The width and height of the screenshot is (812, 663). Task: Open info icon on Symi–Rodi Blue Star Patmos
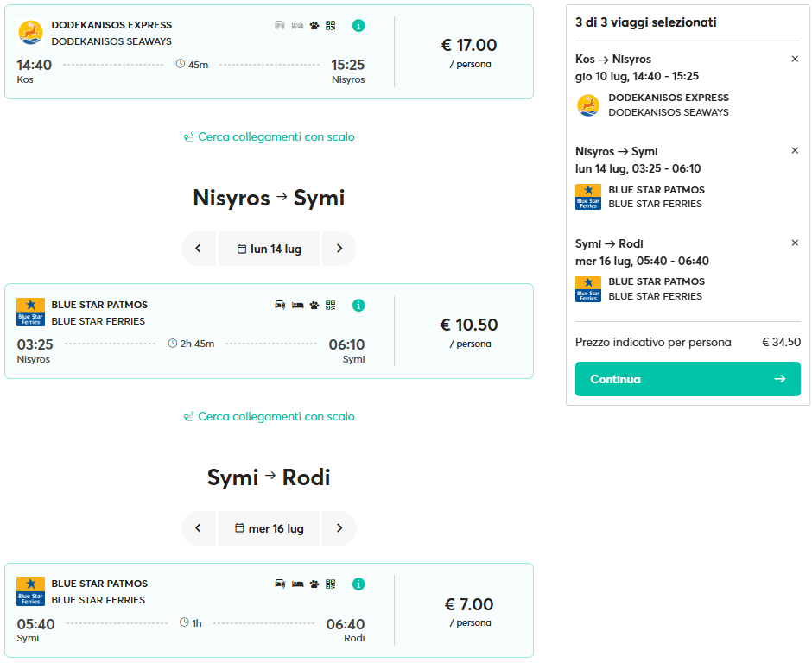pos(358,584)
